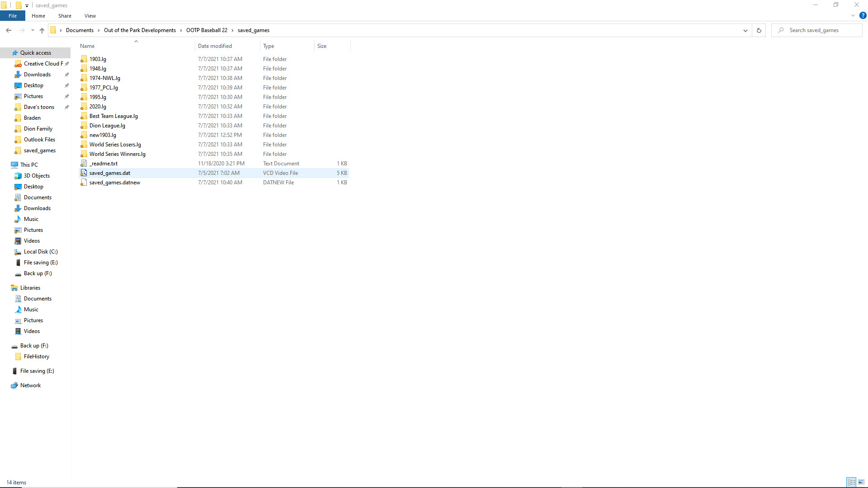Open the File menu tab
Screen dimensions: 868x488
(x=13, y=16)
